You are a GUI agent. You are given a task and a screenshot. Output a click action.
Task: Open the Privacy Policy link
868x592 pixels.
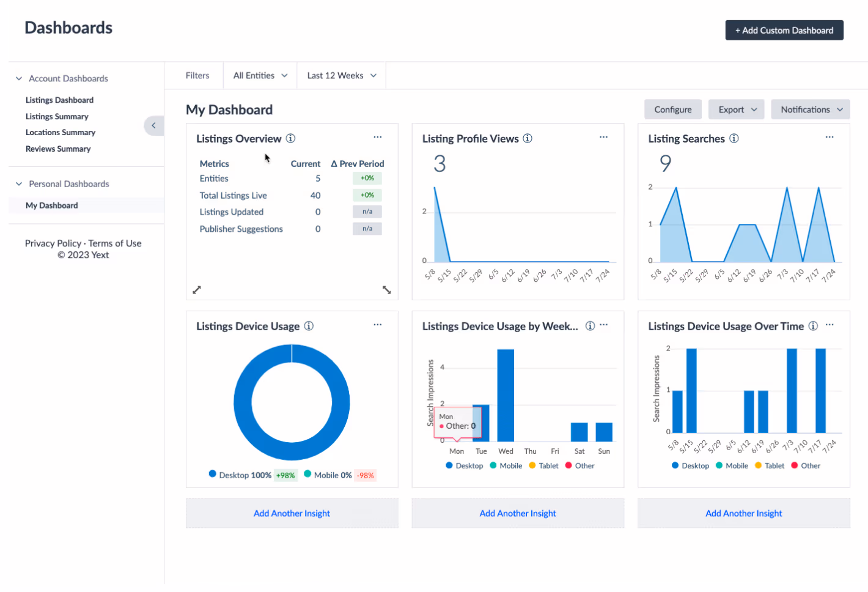(x=53, y=243)
